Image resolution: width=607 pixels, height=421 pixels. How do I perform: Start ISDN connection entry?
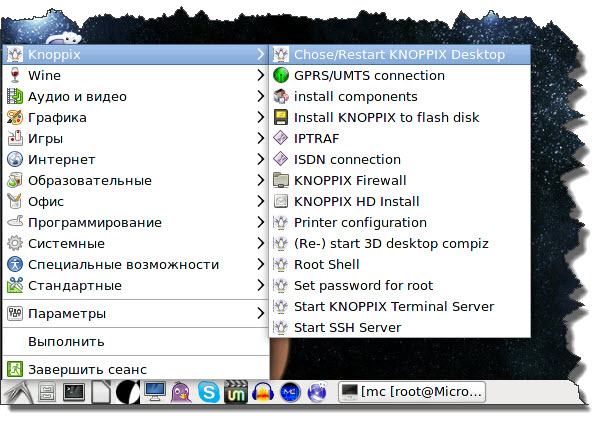click(400, 159)
